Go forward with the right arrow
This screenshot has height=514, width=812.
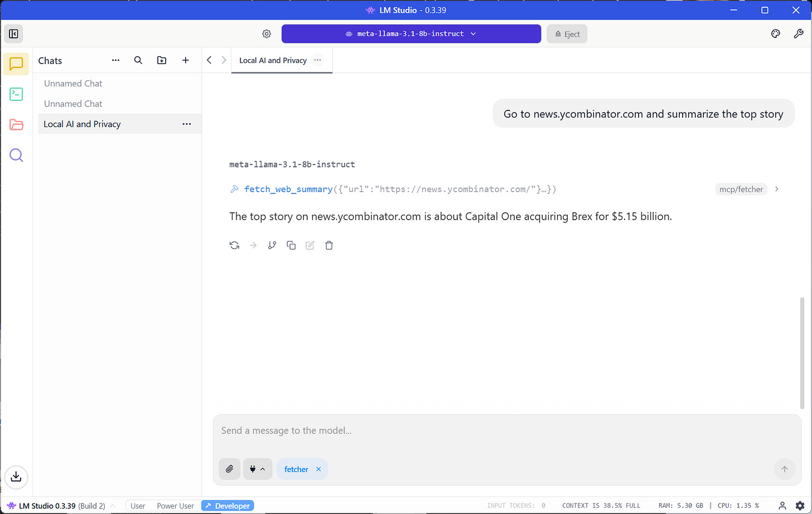point(224,60)
